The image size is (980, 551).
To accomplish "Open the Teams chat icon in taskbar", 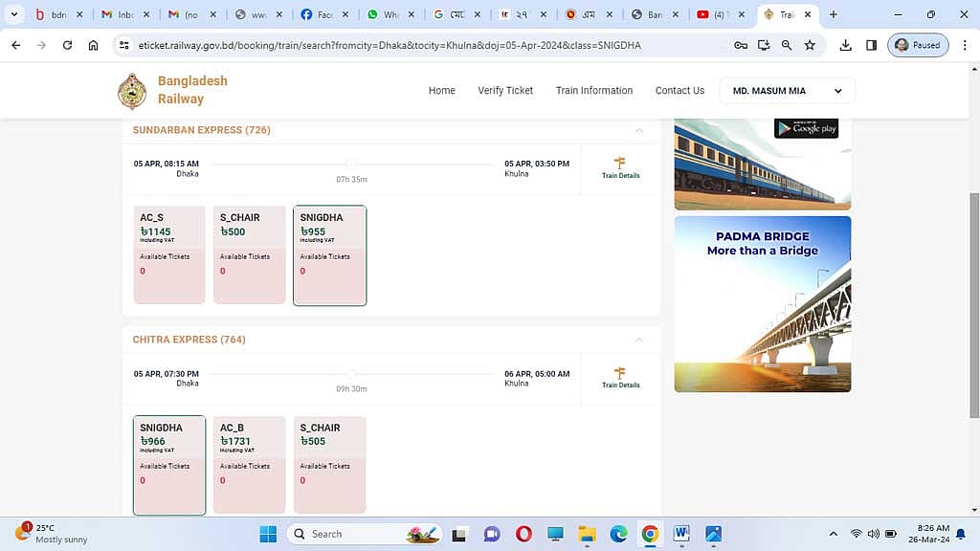I will click(x=492, y=534).
